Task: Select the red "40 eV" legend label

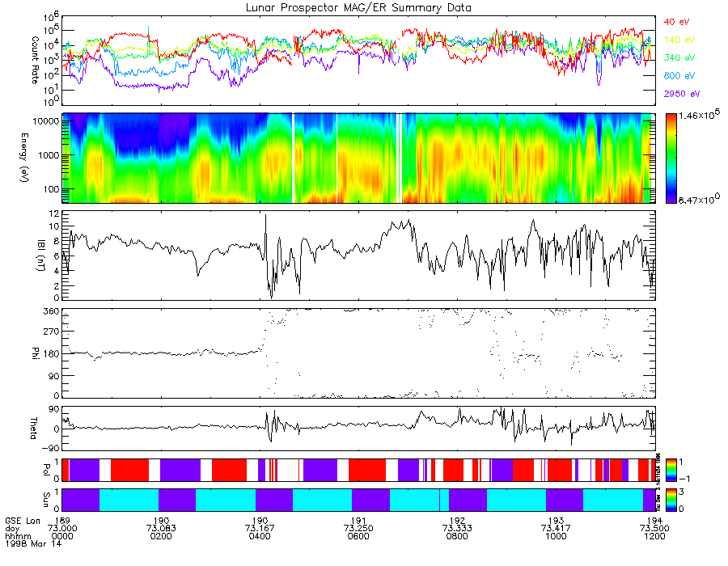Action: click(x=676, y=22)
